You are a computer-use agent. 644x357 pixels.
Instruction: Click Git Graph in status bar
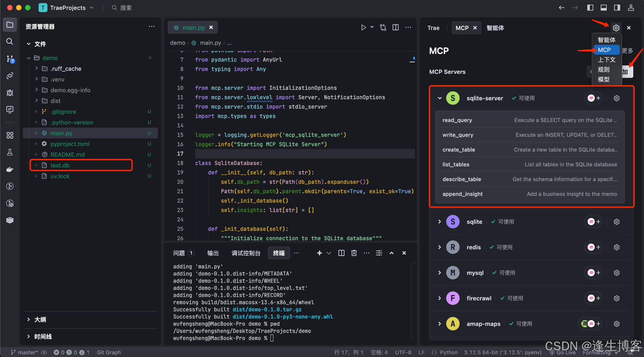click(x=109, y=352)
